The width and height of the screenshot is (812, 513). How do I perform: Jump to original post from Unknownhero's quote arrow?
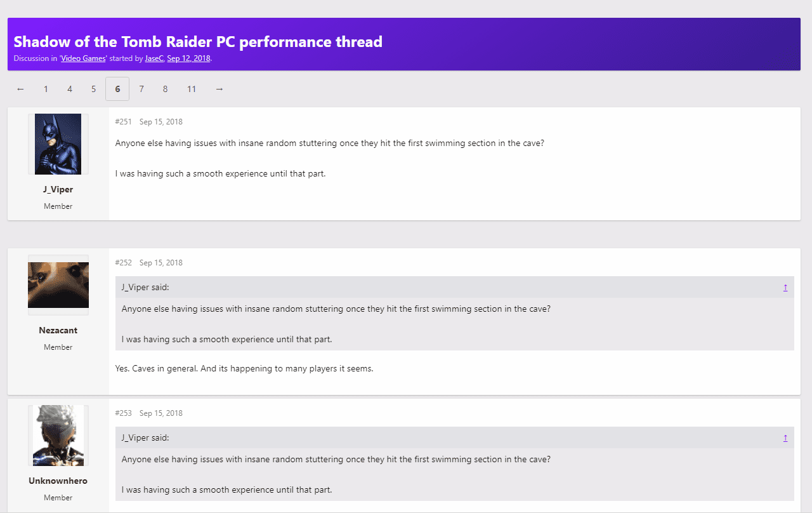785,438
